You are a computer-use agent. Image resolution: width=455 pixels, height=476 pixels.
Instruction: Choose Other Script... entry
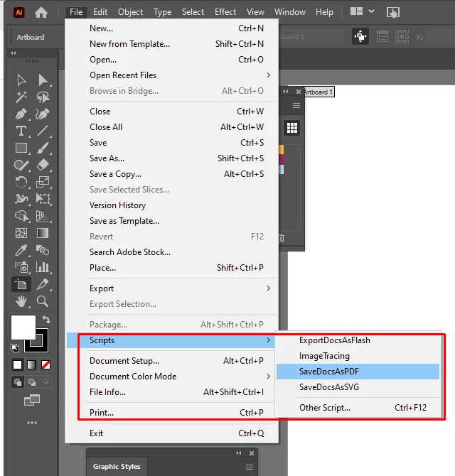click(x=358, y=407)
